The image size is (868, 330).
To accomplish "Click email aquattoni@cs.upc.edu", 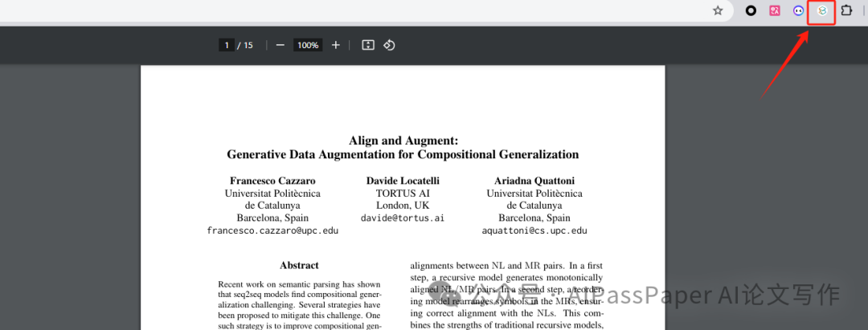I will pyautogui.click(x=534, y=230).
